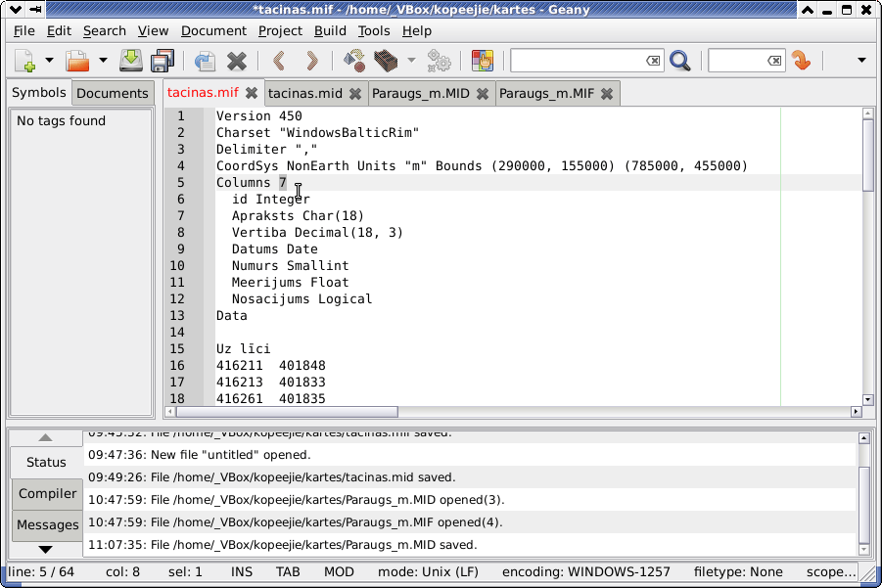Click the Open file folder icon
The image size is (882, 588).
pyautogui.click(x=77, y=60)
